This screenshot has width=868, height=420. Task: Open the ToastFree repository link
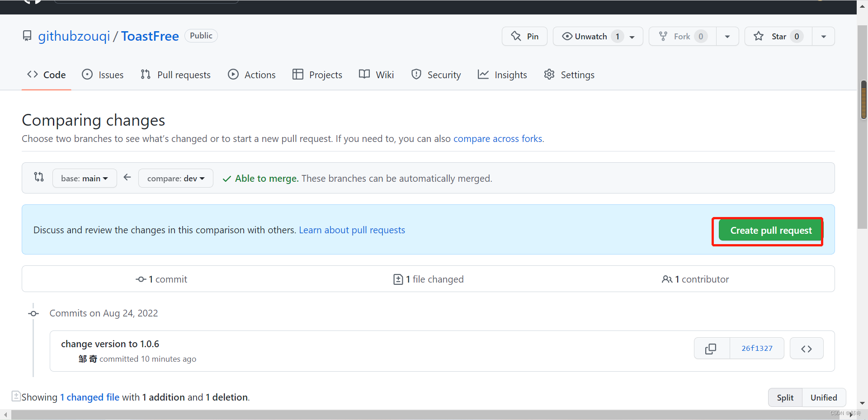(x=150, y=36)
